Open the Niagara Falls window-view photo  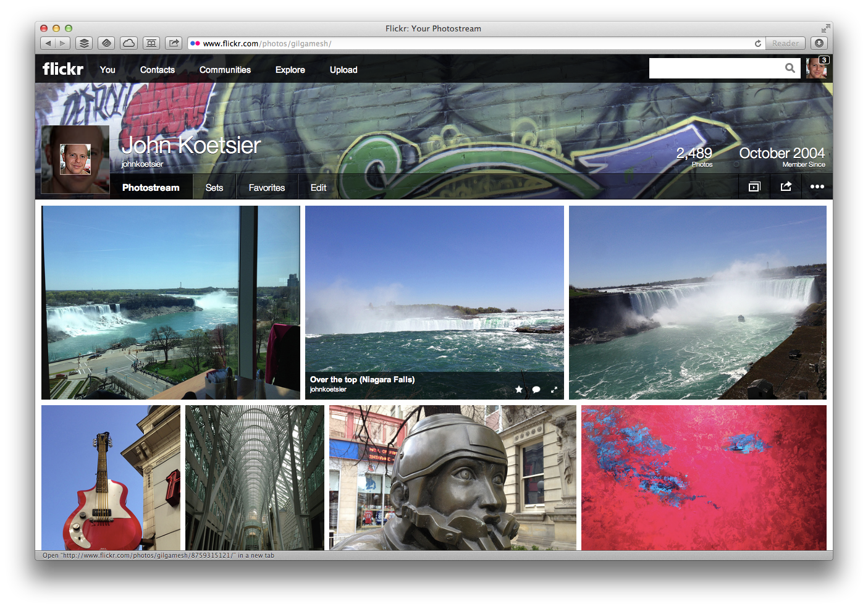[x=171, y=303]
